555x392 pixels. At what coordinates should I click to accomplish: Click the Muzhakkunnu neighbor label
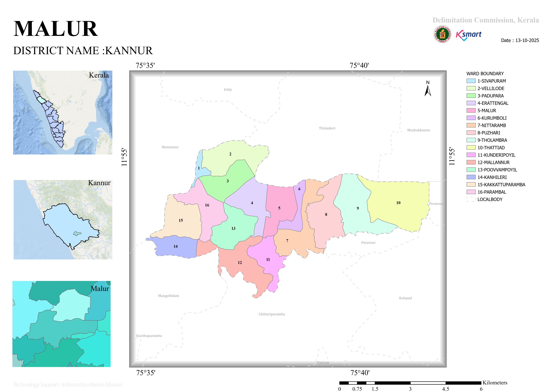pos(418,130)
